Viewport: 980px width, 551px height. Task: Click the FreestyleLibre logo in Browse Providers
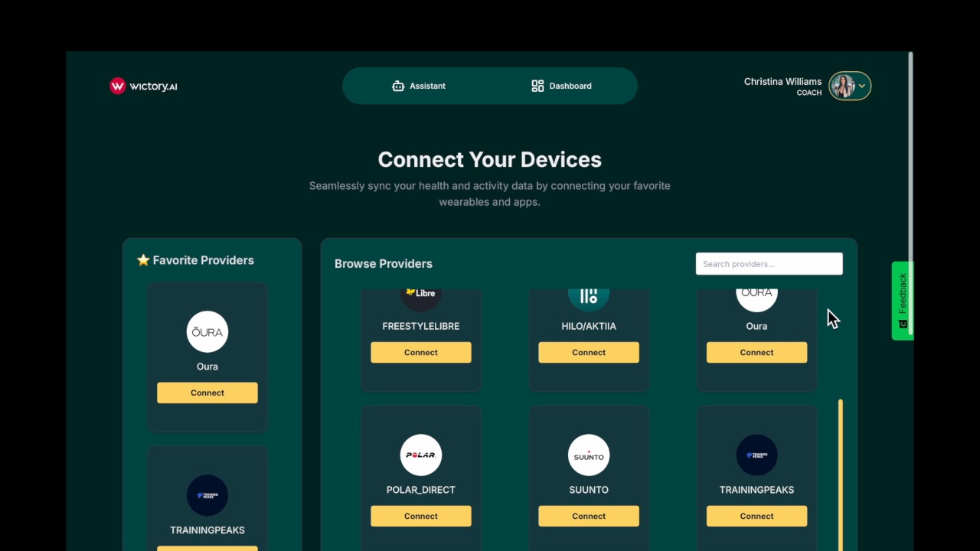click(x=421, y=298)
